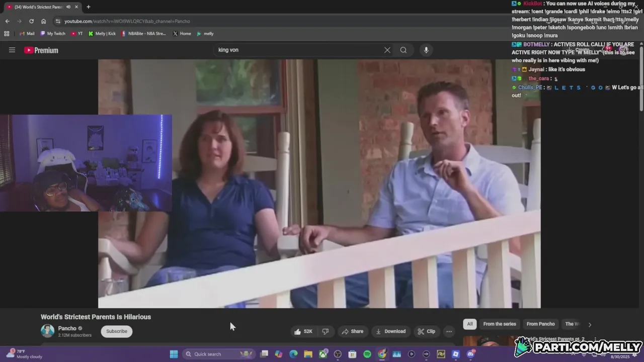Create a Clip of the video
This screenshot has width=644, height=362.
(x=426, y=331)
